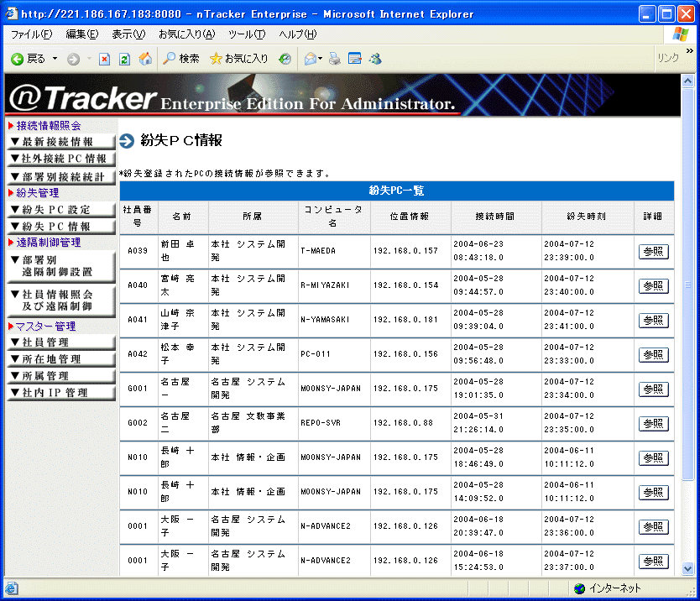Click the Back (戻る) navigation button
Image resolution: width=700 pixels, height=601 pixels.
tap(29, 59)
